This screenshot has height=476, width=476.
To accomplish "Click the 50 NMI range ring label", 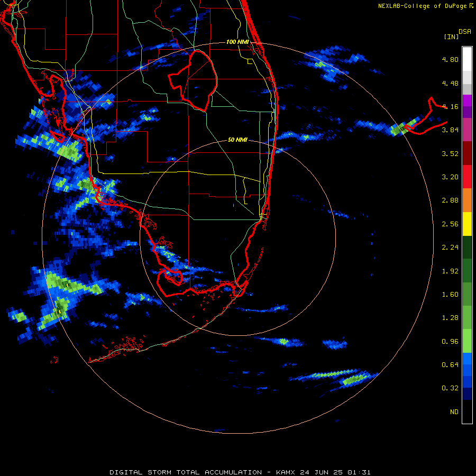I will [x=237, y=140].
